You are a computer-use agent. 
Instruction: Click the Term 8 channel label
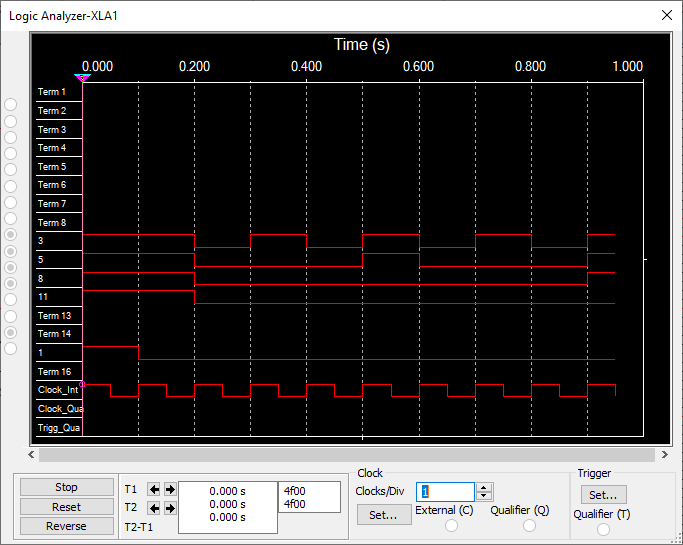click(52, 223)
